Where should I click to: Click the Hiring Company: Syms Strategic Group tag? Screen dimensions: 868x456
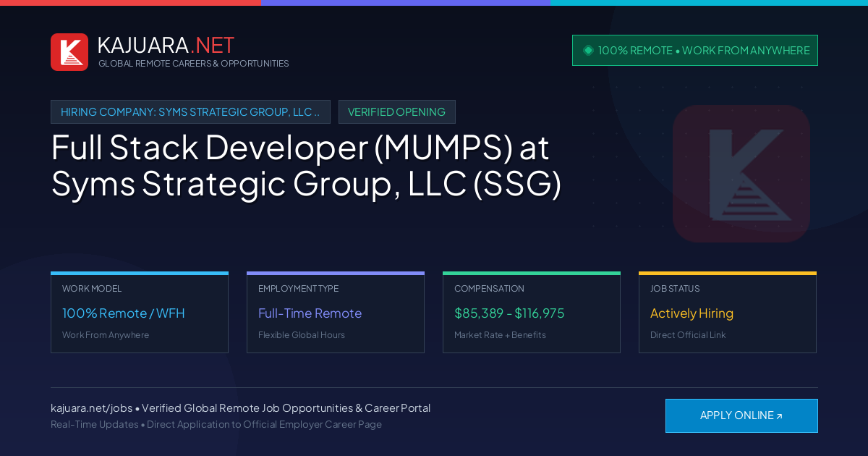click(x=190, y=111)
